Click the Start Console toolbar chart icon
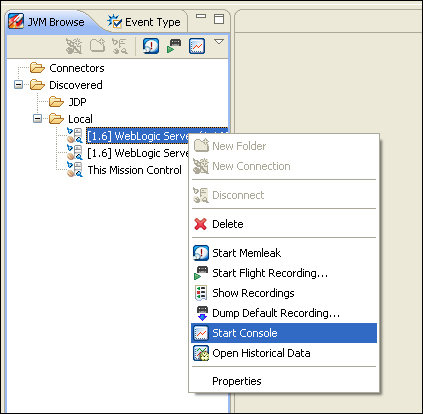 point(197,46)
